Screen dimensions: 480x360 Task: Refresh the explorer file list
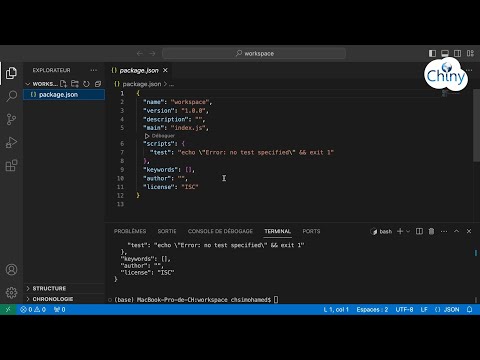click(86, 84)
